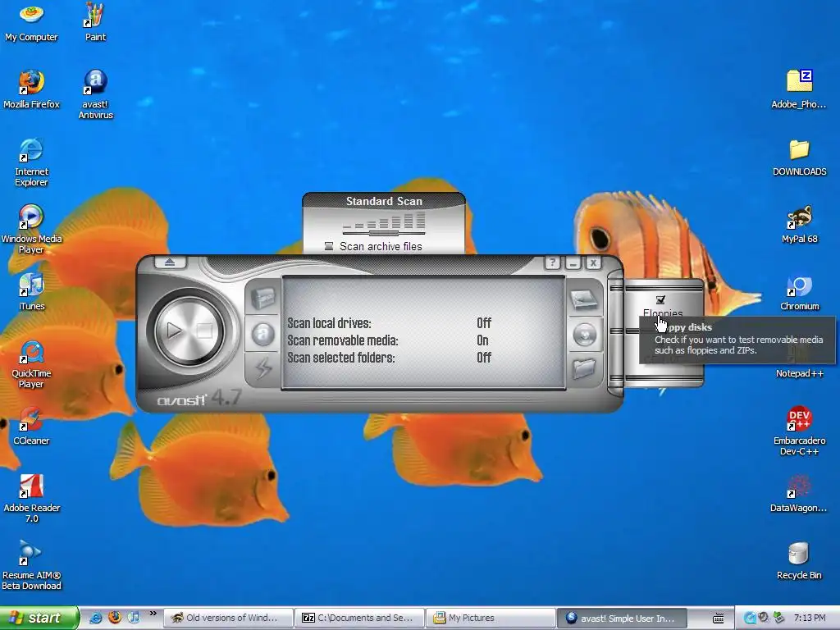Launch Internet Explorer from Quick Launch
Screen dimensions: 840x630
96,618
